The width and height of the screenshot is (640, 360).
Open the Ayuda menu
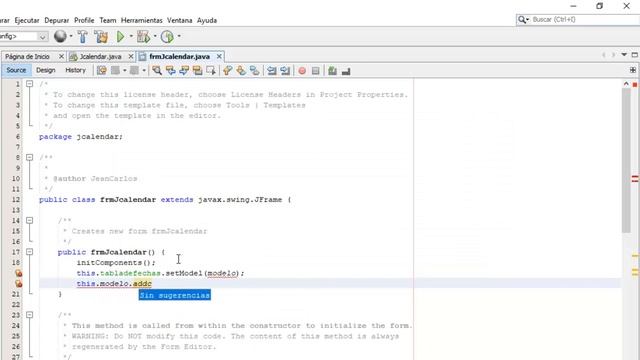coord(207,20)
